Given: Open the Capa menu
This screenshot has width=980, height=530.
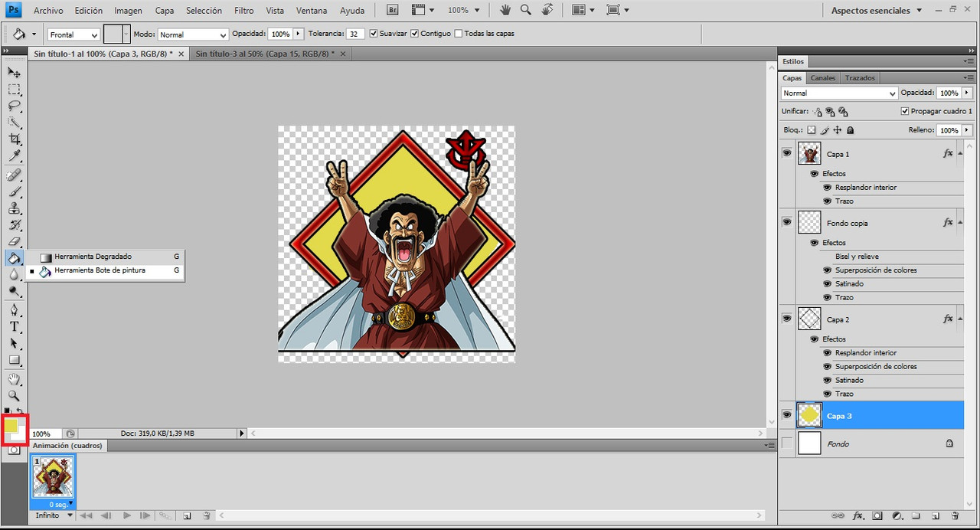Looking at the screenshot, I should 165,11.
